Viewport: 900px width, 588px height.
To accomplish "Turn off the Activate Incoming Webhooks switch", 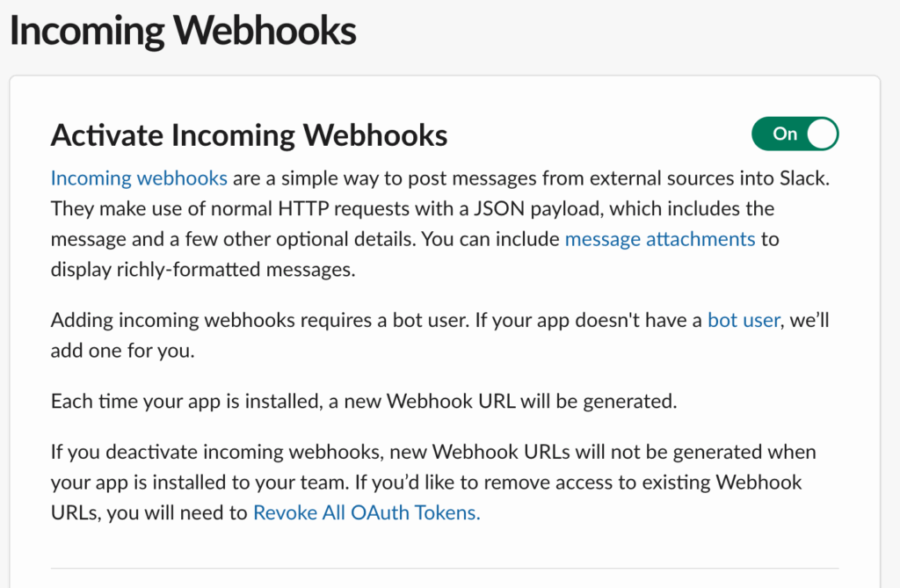I will click(x=795, y=134).
